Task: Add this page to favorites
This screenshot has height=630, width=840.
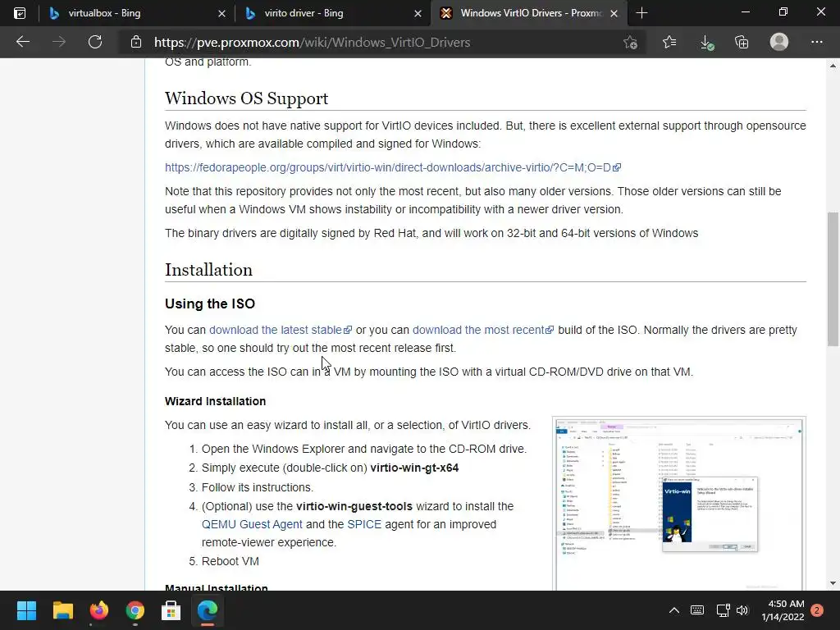Action: (631, 42)
